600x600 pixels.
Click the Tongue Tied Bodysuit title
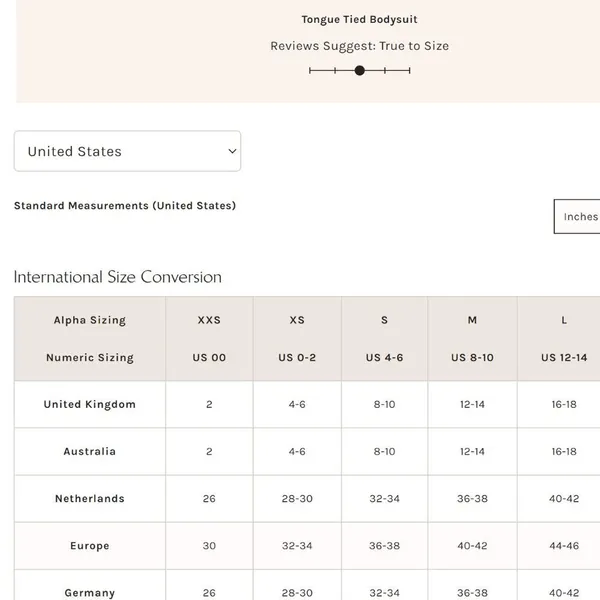(x=359, y=19)
